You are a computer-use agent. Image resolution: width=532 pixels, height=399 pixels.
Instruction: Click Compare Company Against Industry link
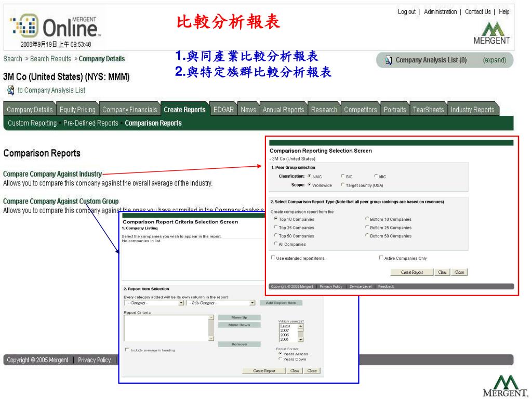point(52,174)
